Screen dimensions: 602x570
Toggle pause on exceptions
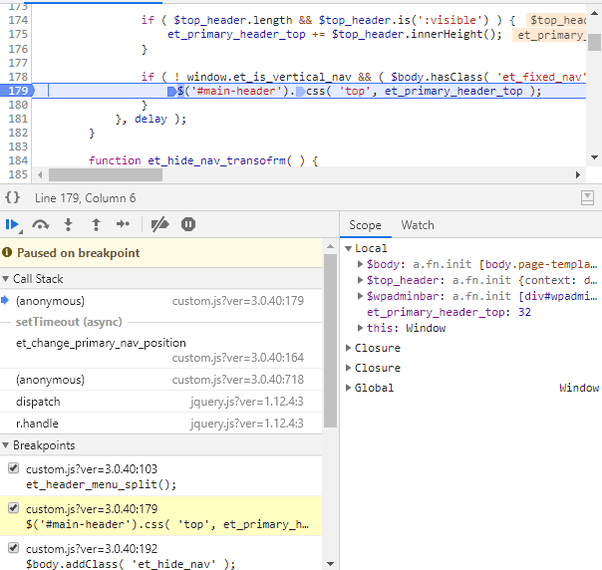click(x=188, y=224)
